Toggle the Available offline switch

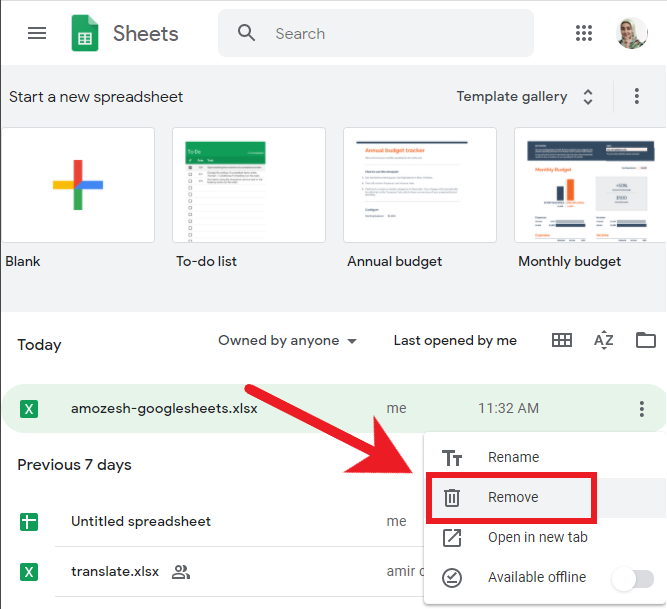633,579
